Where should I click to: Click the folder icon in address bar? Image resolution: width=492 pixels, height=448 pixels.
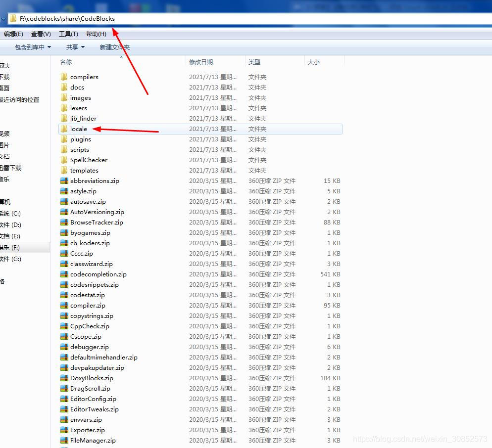coord(13,19)
